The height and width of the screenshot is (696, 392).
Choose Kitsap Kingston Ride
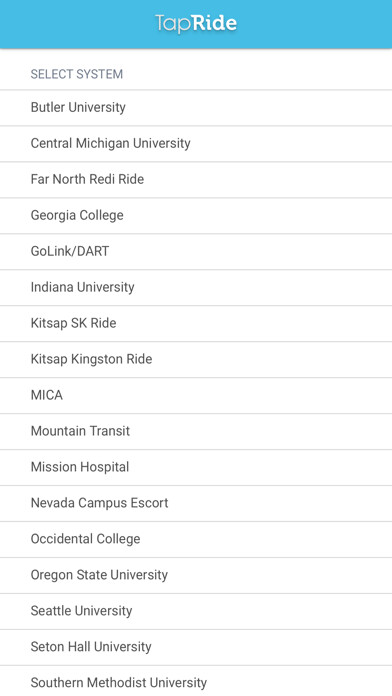coord(196,360)
